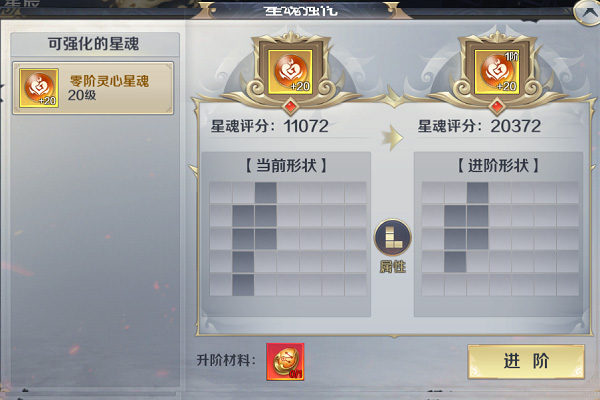The width and height of the screenshot is (600, 400).
Task: Click the 进阶形状 heading label
Action: [x=498, y=166]
